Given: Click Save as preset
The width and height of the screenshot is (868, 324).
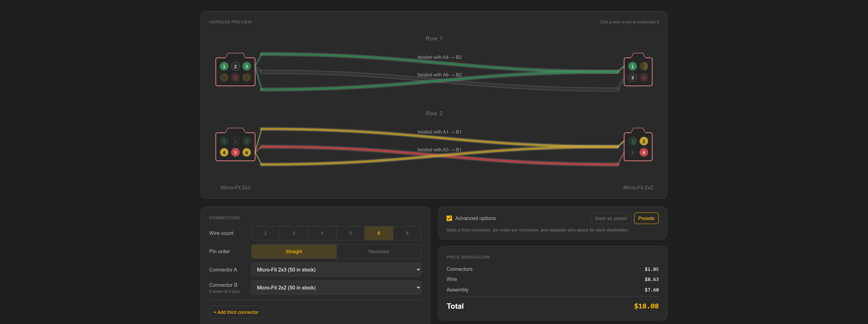Looking at the screenshot, I should point(611,218).
